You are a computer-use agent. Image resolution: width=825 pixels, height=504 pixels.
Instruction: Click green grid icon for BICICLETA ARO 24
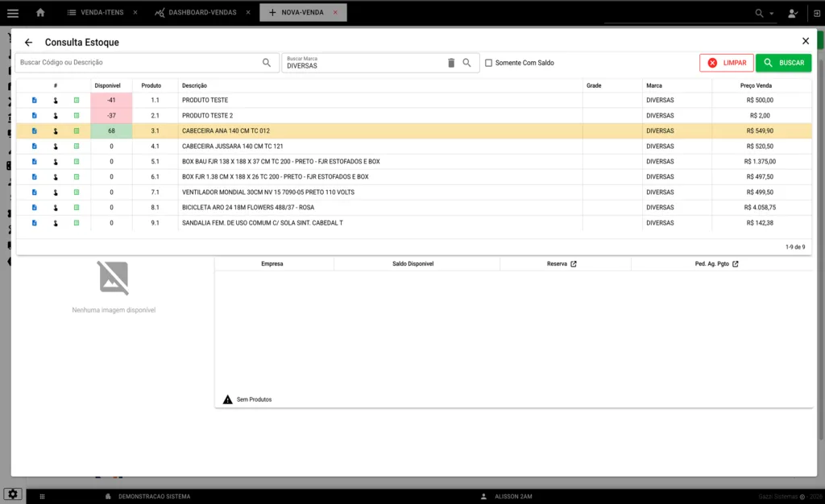77,207
